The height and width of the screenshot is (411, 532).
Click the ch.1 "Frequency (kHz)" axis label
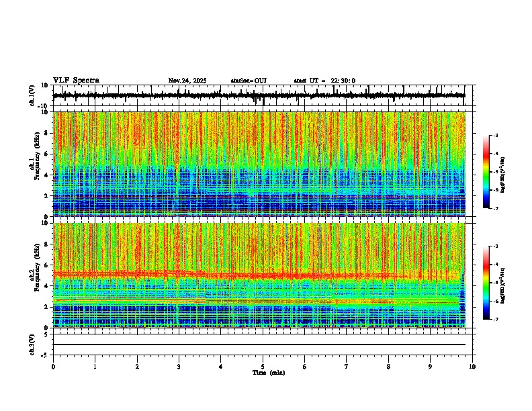37,156
